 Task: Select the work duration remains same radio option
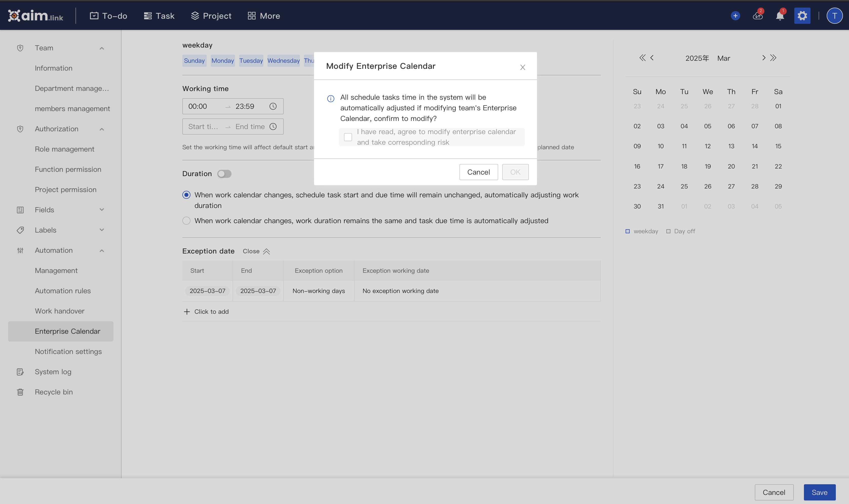[x=187, y=220]
